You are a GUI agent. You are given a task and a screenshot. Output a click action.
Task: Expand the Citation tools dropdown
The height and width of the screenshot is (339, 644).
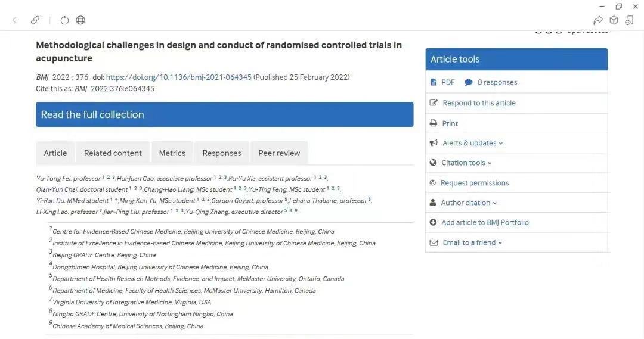pyautogui.click(x=466, y=163)
